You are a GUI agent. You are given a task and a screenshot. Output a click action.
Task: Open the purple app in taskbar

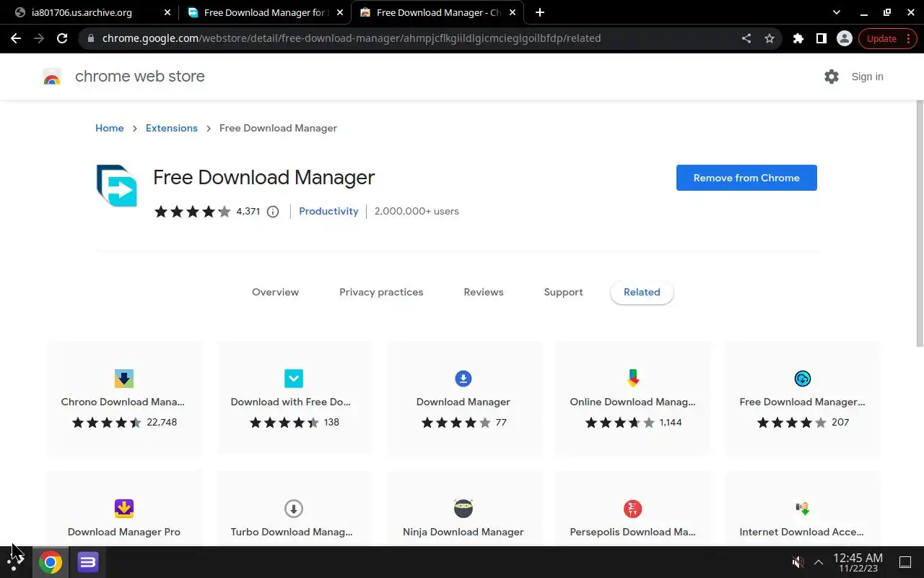coord(88,562)
